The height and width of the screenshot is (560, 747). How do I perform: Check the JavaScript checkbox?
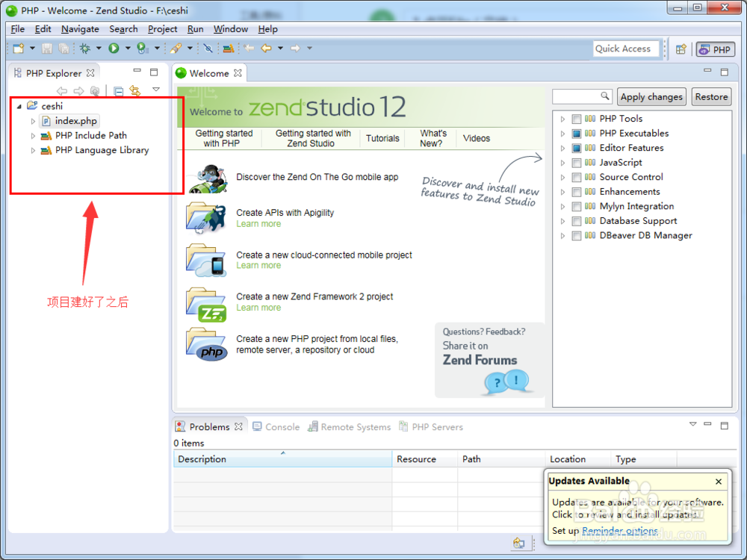577,163
